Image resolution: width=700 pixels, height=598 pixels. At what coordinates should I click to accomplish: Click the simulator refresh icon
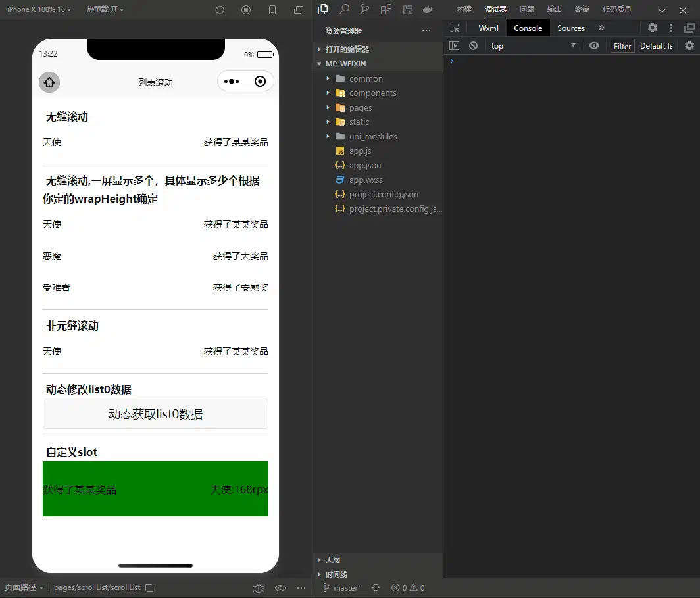220,10
